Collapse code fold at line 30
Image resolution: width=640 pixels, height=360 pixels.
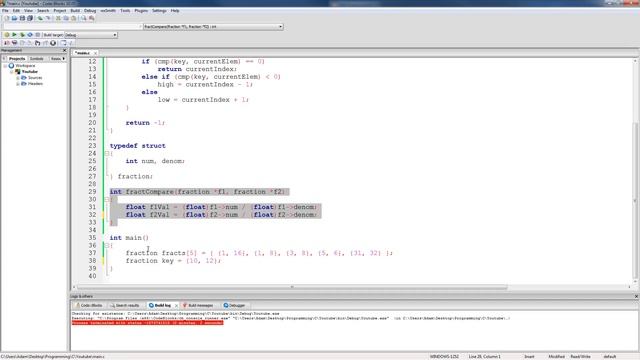(107, 200)
